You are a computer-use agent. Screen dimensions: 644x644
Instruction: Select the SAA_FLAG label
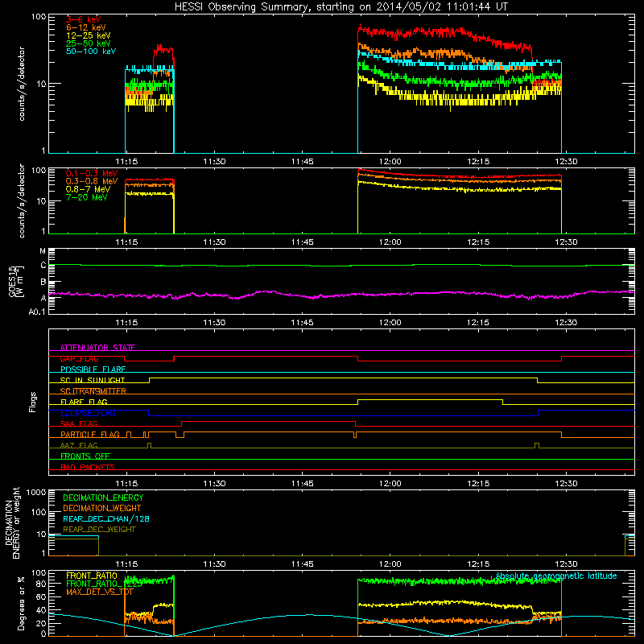[x=79, y=423]
